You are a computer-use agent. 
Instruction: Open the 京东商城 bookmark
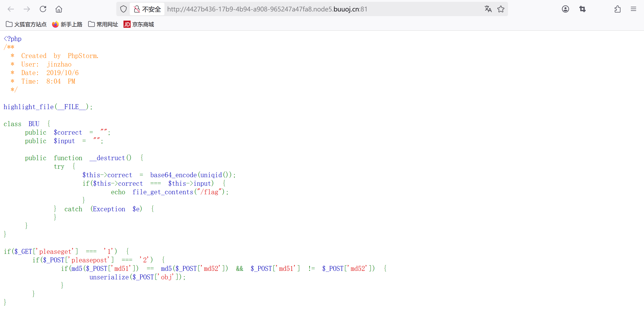139,24
